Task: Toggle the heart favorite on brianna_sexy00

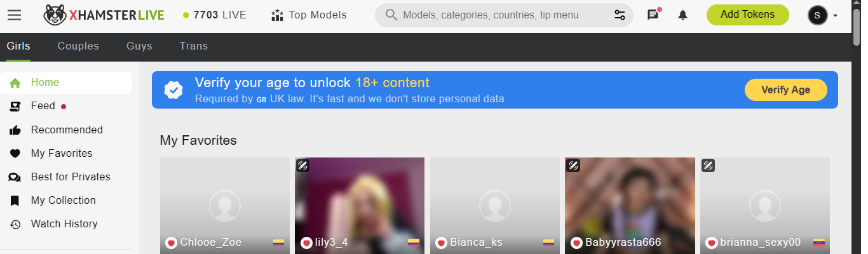Action: [712, 243]
